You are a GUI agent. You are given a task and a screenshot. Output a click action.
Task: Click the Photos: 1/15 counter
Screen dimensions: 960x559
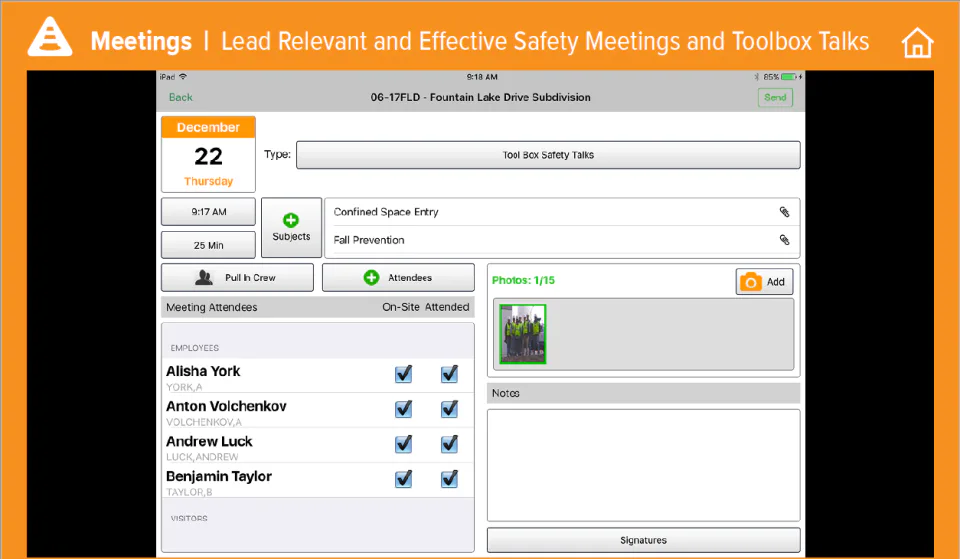click(x=523, y=280)
